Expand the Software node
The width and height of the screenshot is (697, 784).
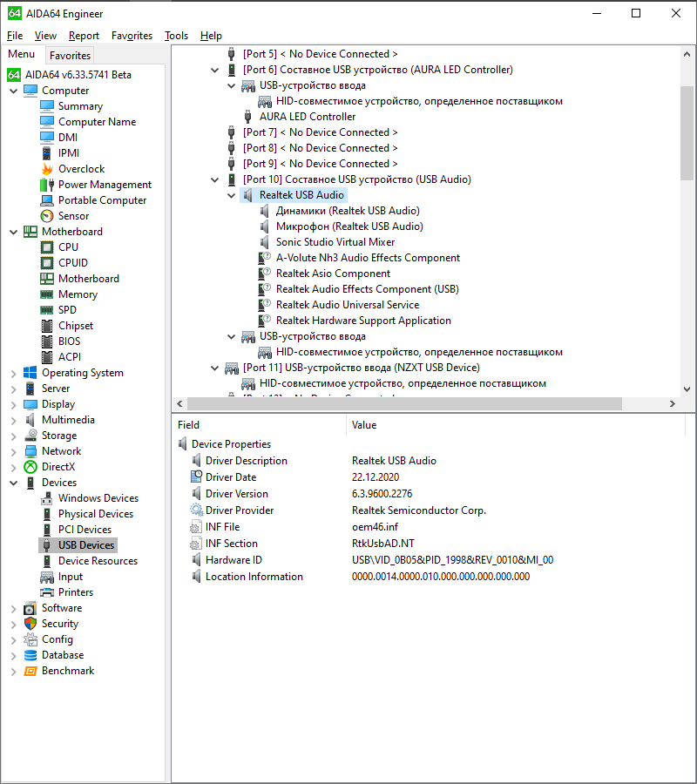pos(13,609)
